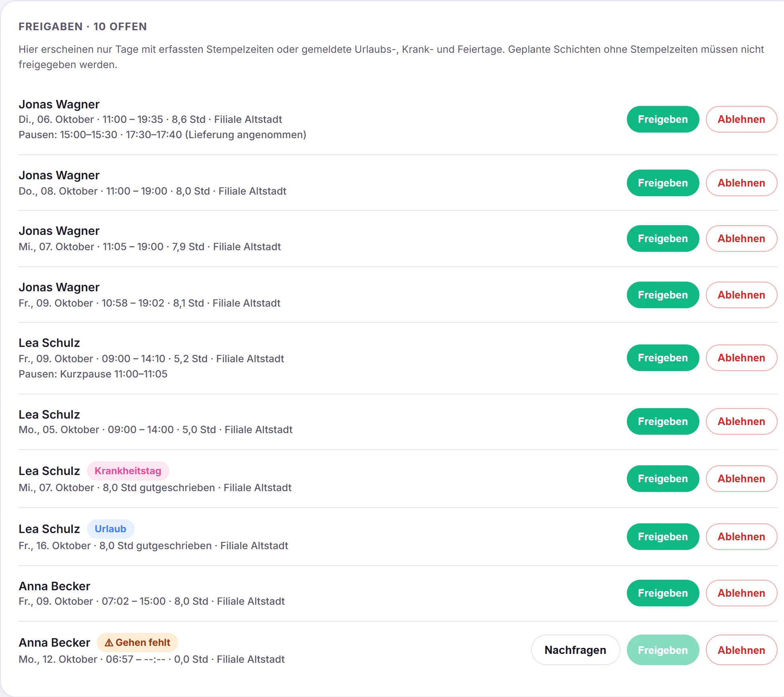Click Ablehnen for Lea Schulz 05. Oktober
The image size is (784, 697).
(741, 421)
